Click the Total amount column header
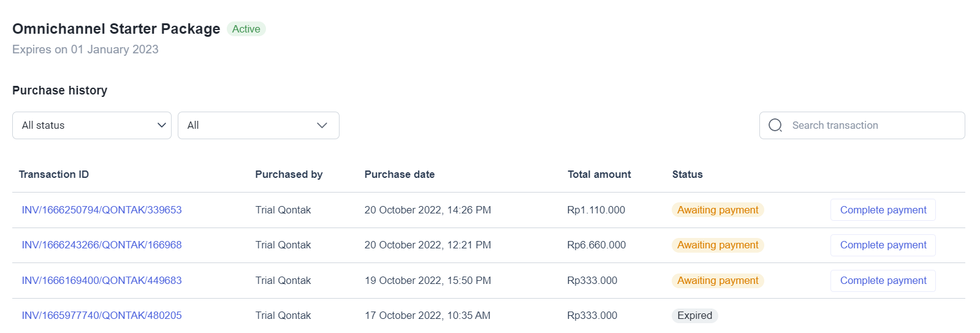The height and width of the screenshot is (333, 980). click(x=599, y=174)
